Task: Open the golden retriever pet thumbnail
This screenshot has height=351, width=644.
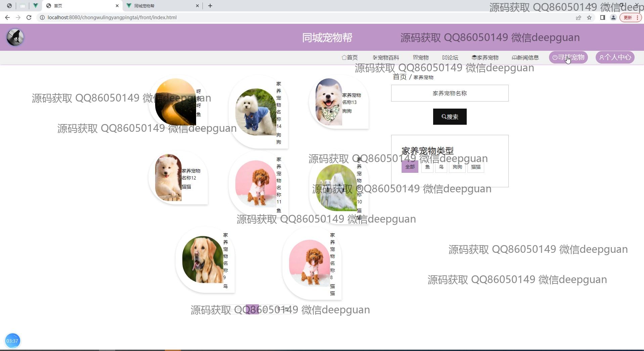Action: coord(202,259)
